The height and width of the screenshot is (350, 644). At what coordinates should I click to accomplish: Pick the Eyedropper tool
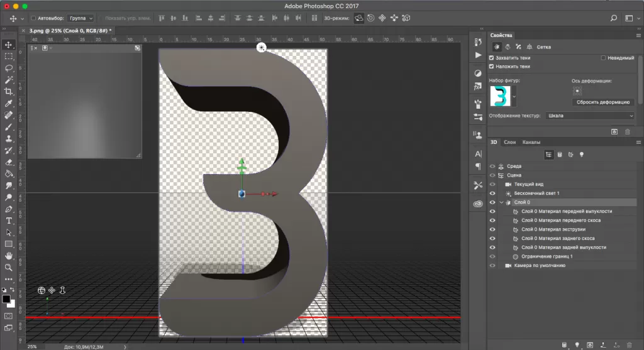tap(9, 103)
